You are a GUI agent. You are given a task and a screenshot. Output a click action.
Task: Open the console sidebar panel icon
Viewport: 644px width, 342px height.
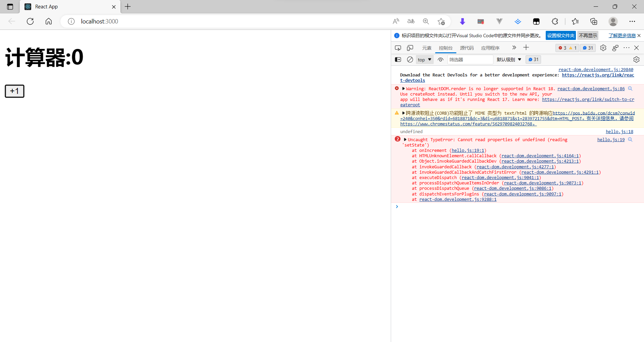pyautogui.click(x=398, y=59)
